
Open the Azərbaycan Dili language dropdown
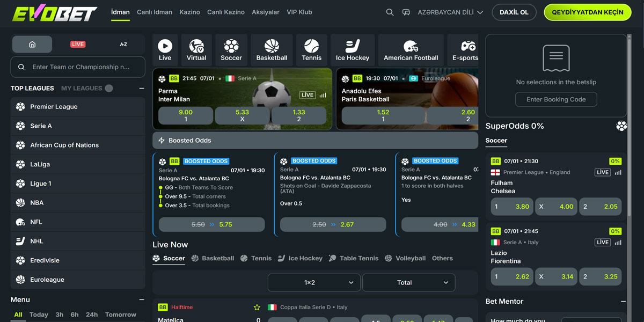coord(450,12)
